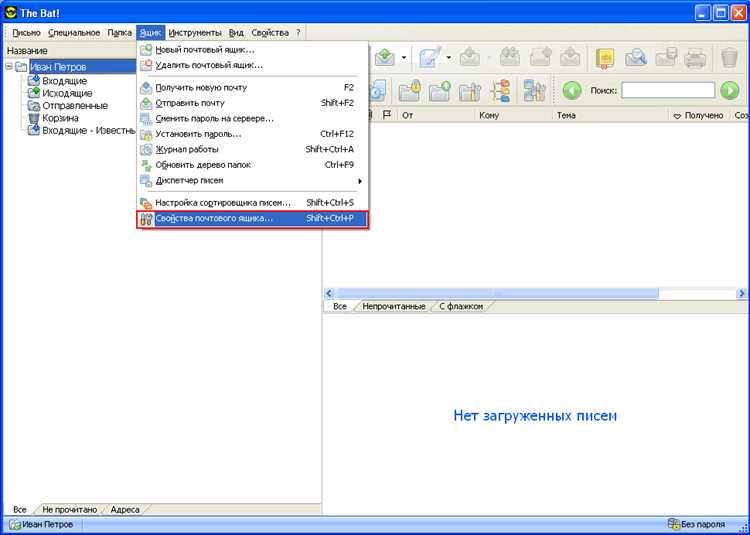The height and width of the screenshot is (535, 750).
Task: Switch to Не прочитано tab in folder pane
Action: pos(69,510)
